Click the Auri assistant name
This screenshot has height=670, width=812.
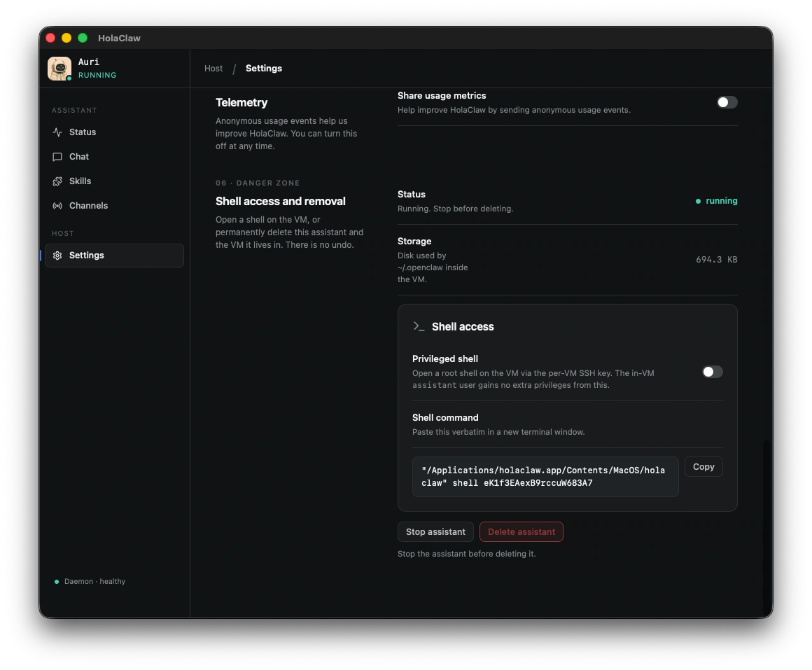(x=89, y=62)
